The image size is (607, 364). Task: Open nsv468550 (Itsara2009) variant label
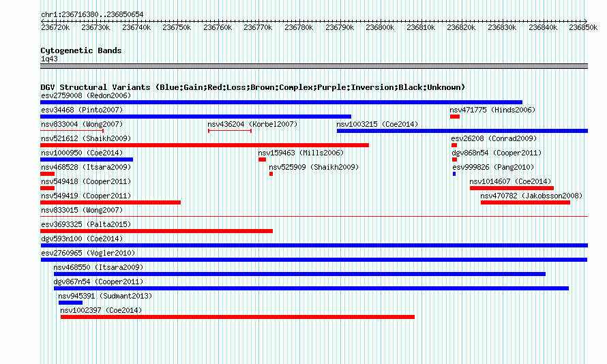tap(98, 267)
